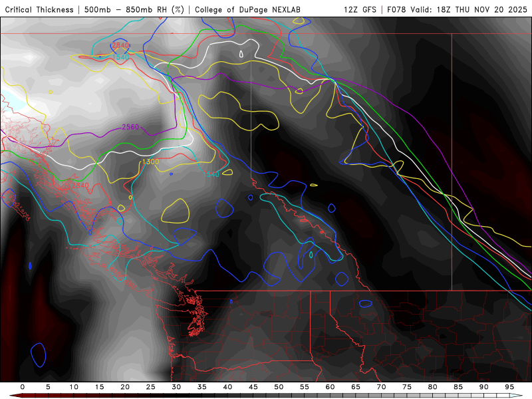Click the "15" value on the RH scale
Screen dimensions: 532x399
(99, 387)
